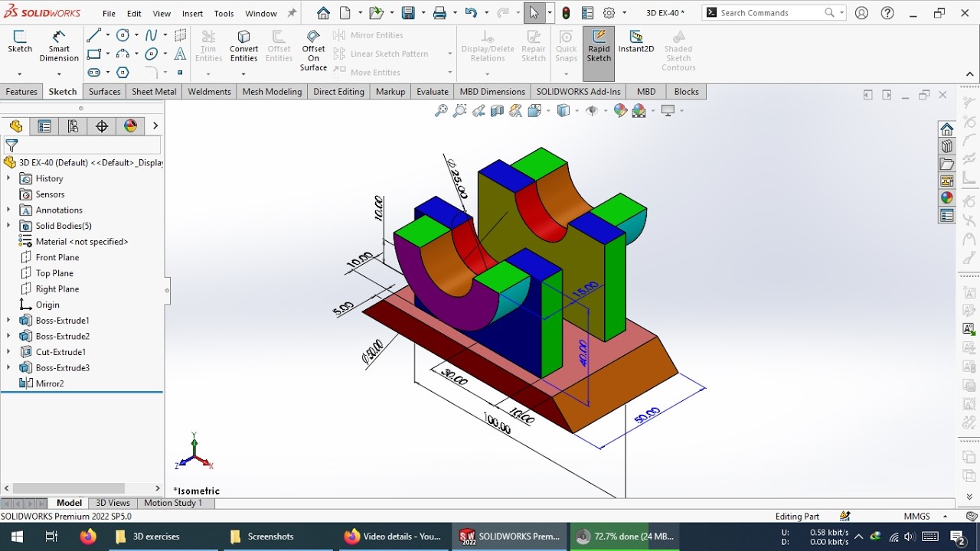
Task: Open Firefox in taskbar
Action: click(88, 536)
